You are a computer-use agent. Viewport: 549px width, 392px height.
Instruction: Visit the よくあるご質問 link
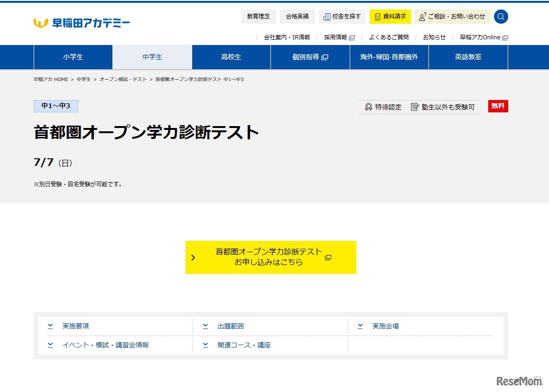pos(388,37)
